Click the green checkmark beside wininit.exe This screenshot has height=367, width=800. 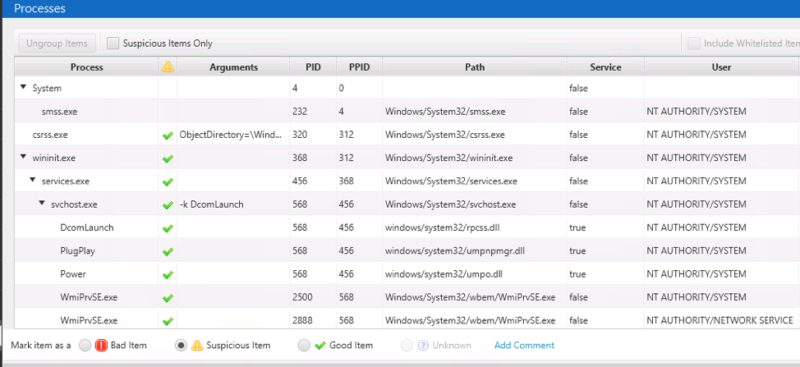167,159
